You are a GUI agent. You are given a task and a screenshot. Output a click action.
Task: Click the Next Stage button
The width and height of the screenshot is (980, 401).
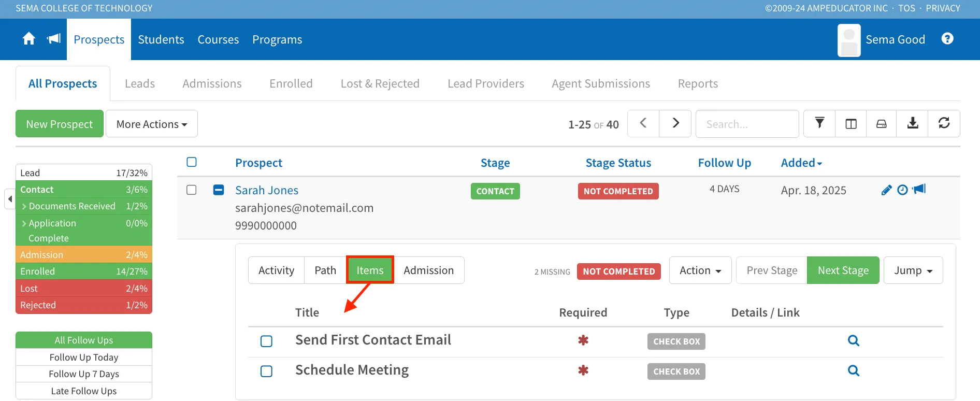pyautogui.click(x=843, y=270)
